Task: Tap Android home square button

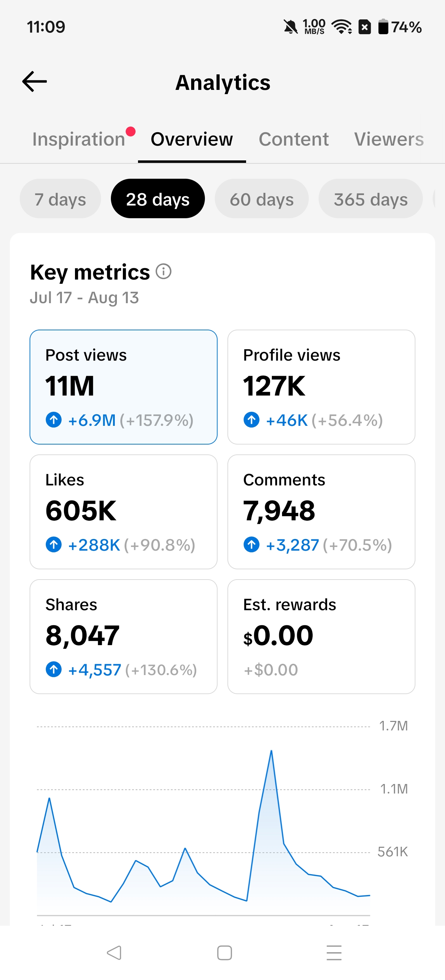Action: click(224, 953)
